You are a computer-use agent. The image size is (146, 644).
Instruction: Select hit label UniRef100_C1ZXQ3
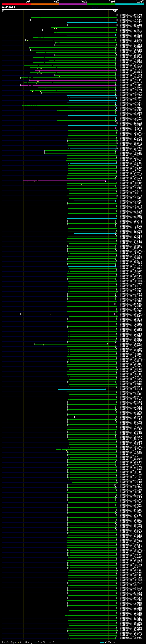tap(131, 638)
